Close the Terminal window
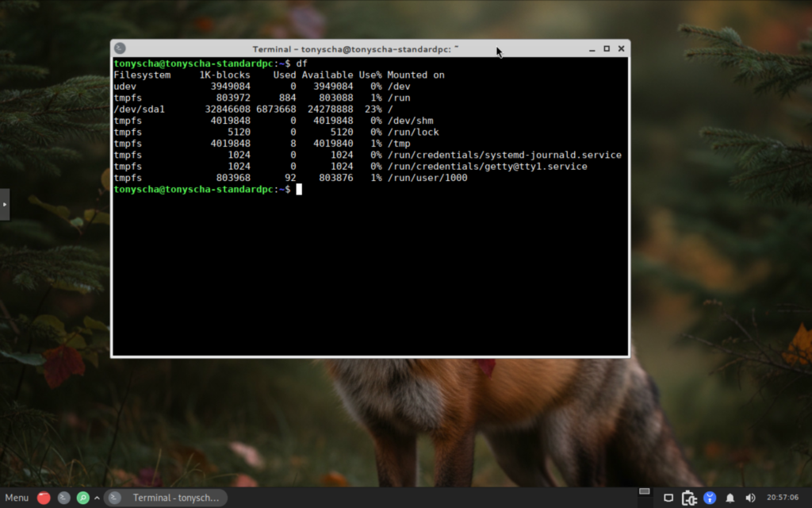Screen dimensions: 812x508 pos(622,48)
